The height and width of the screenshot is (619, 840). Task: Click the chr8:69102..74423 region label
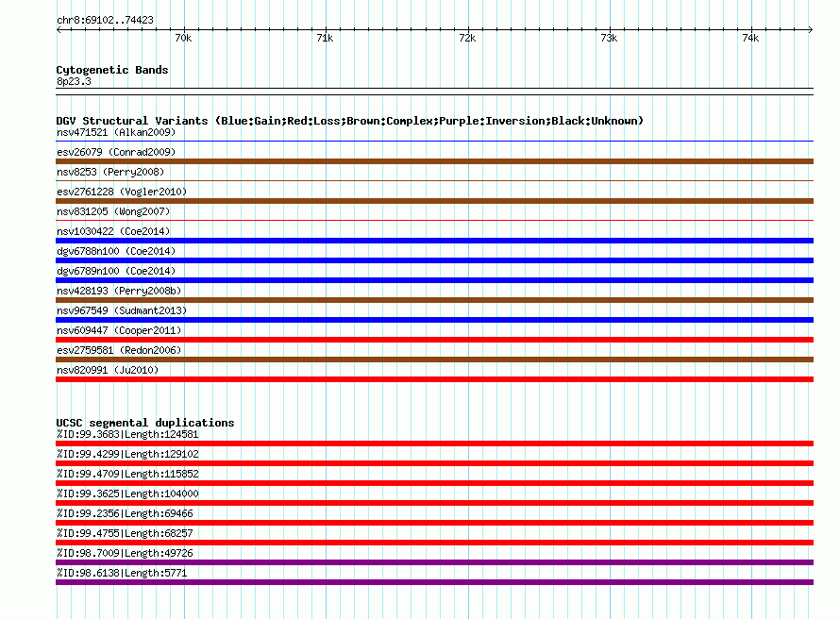click(105, 20)
